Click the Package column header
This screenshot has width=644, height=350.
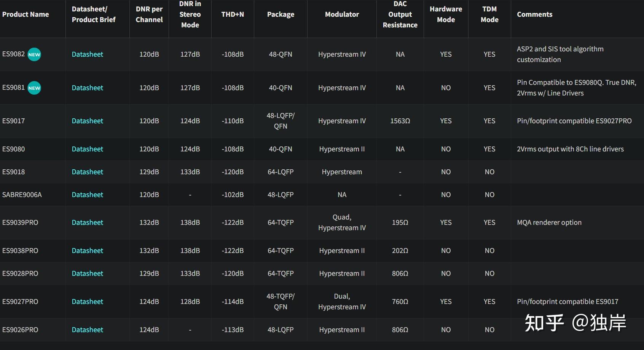coord(281,14)
